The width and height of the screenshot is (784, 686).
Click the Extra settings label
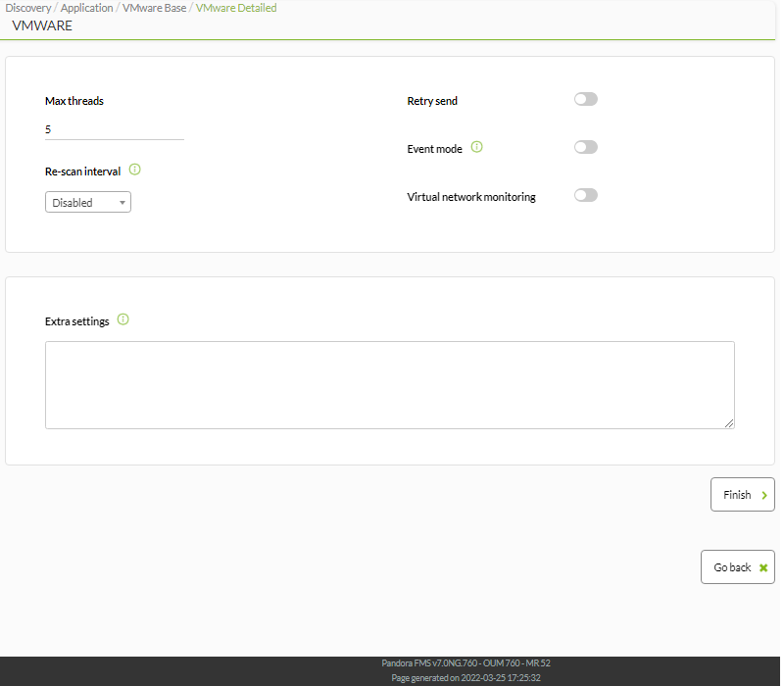click(x=77, y=321)
